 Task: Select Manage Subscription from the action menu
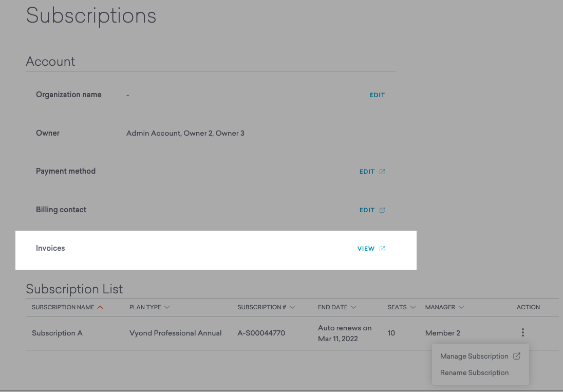[474, 356]
